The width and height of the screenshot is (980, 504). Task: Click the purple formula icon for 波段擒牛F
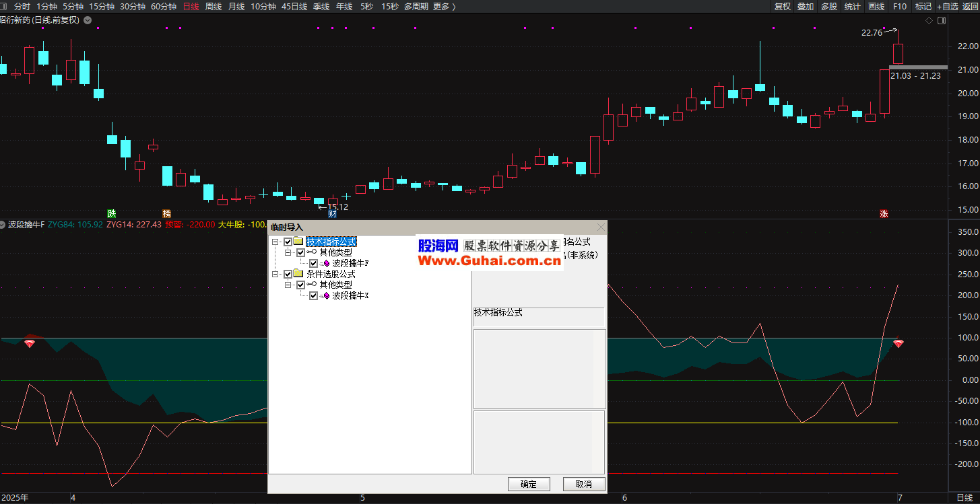pyautogui.click(x=326, y=263)
